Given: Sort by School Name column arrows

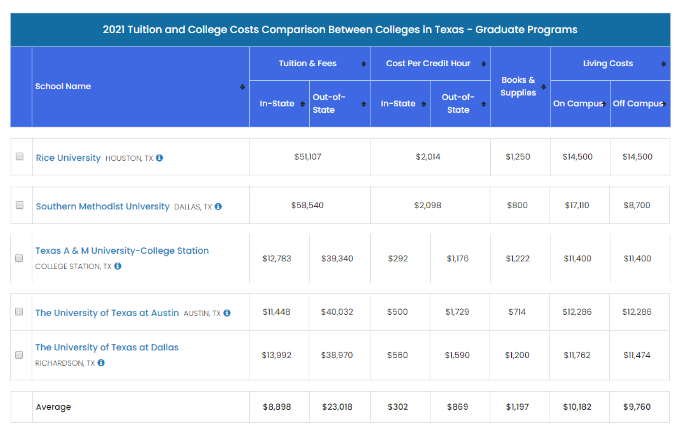Looking at the screenshot, I should click(x=243, y=87).
